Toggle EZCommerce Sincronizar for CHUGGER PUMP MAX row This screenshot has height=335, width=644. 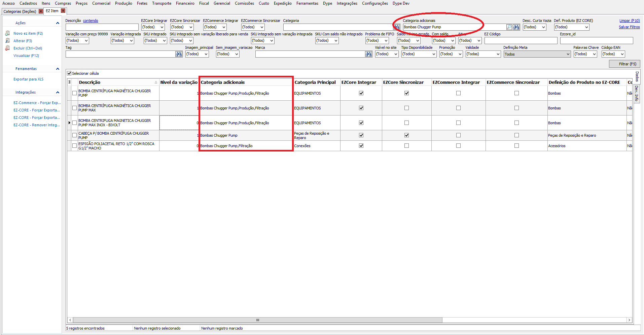point(516,108)
